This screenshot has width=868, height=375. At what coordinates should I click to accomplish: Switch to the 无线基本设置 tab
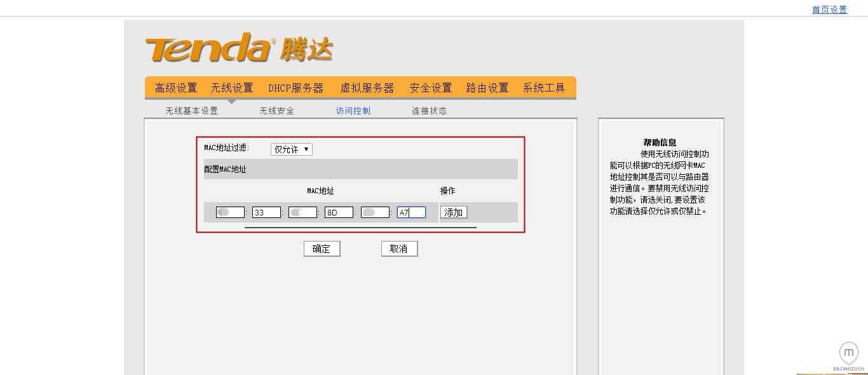[x=191, y=110]
